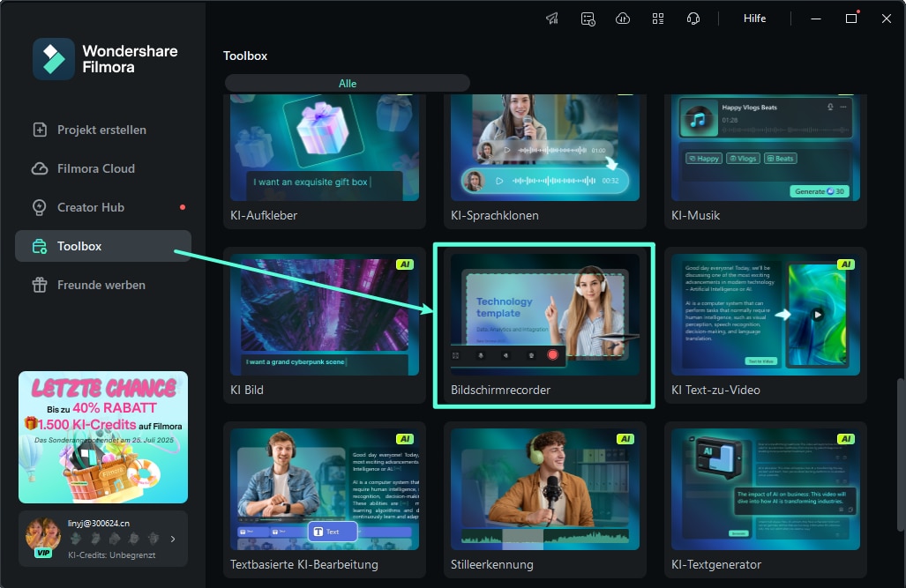Launch the Bildschirmrecorder tool

545,325
